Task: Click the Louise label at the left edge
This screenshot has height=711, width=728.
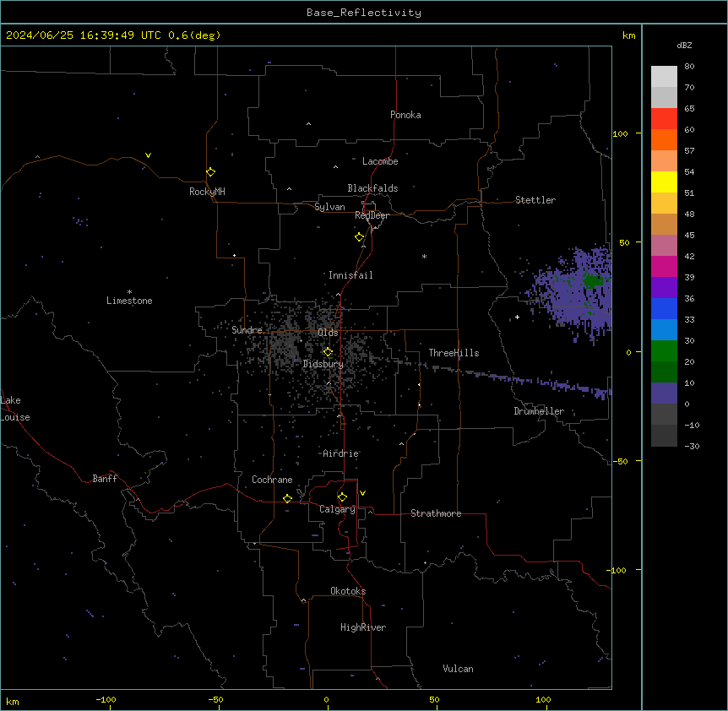Action: [15, 417]
